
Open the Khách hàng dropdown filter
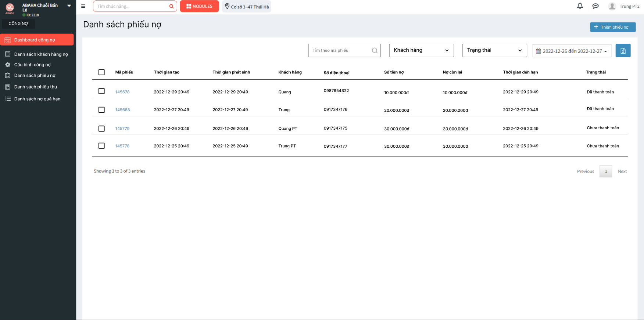tap(421, 50)
